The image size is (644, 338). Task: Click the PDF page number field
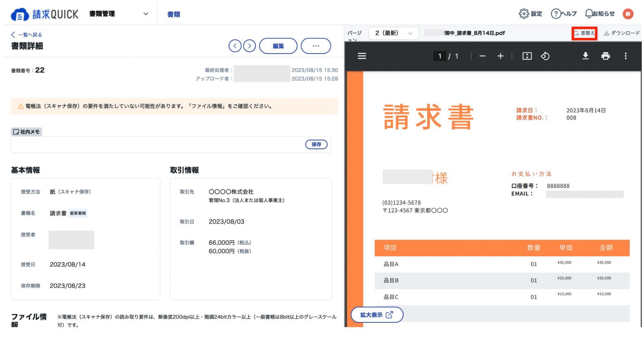[x=439, y=56]
